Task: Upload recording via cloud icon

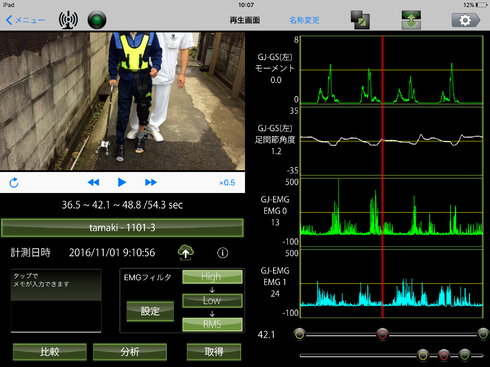Action: coord(186,252)
